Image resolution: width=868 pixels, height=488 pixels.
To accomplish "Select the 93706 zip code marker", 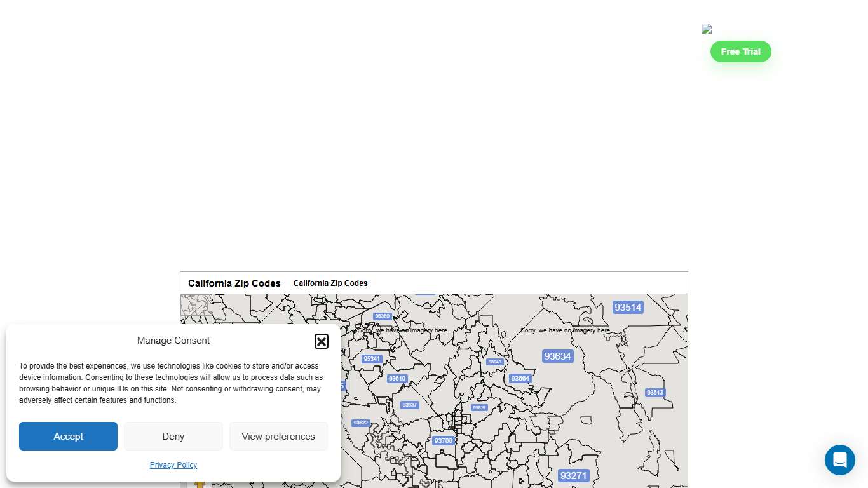I will click(443, 440).
